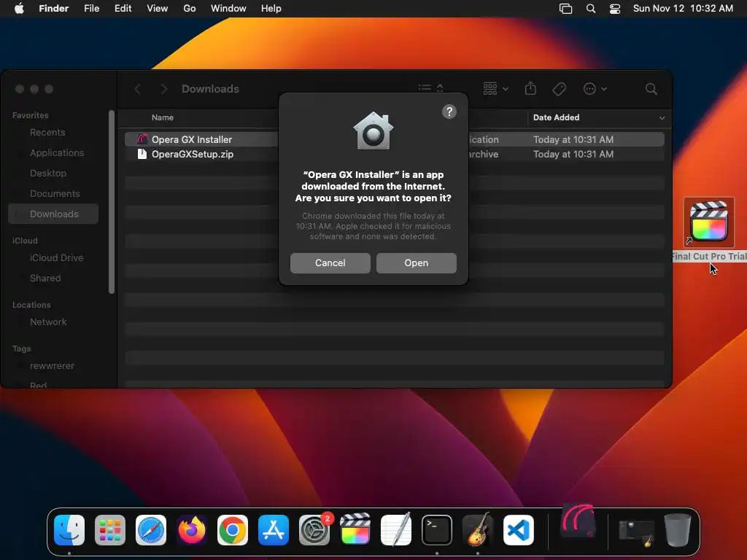This screenshot has height=560, width=747.
Task: Sort by Date Added column header
Action: click(x=556, y=117)
